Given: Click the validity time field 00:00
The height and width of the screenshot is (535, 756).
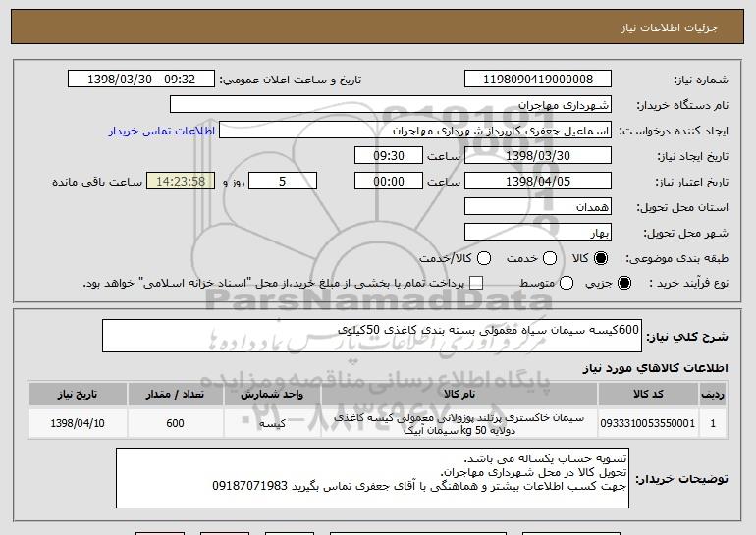Looking at the screenshot, I should (x=389, y=182).
